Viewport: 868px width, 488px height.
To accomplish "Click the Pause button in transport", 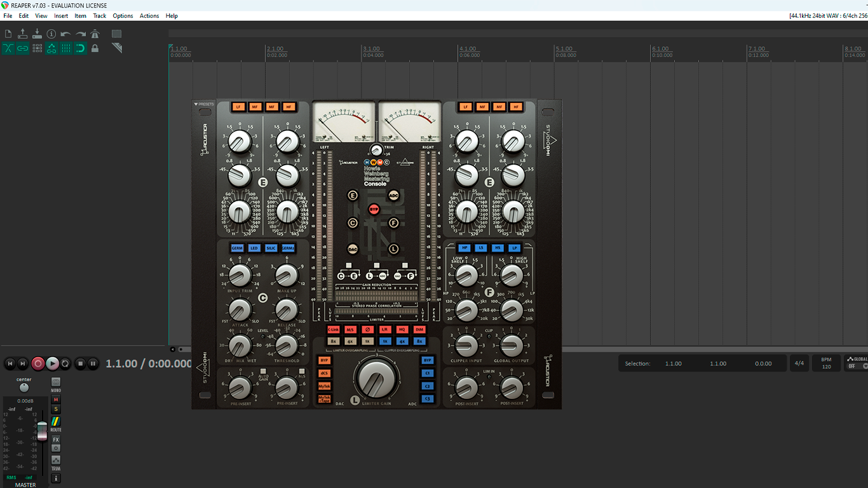I will click(x=93, y=363).
